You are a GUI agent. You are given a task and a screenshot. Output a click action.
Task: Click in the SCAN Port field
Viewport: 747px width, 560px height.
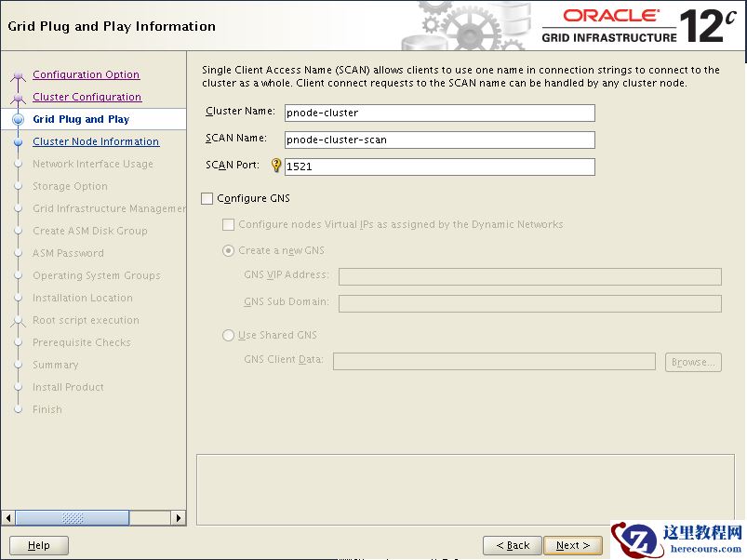click(440, 167)
